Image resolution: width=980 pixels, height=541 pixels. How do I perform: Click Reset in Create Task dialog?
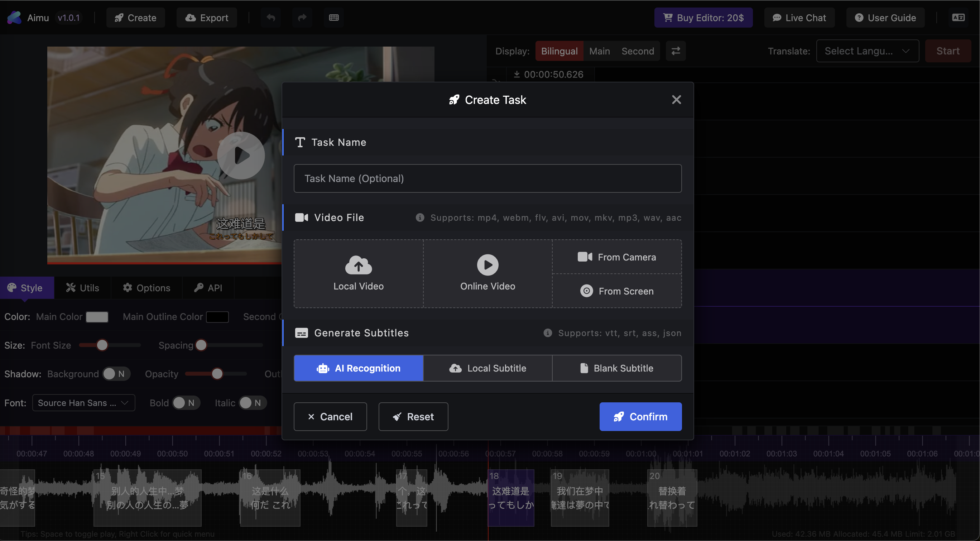tap(413, 417)
